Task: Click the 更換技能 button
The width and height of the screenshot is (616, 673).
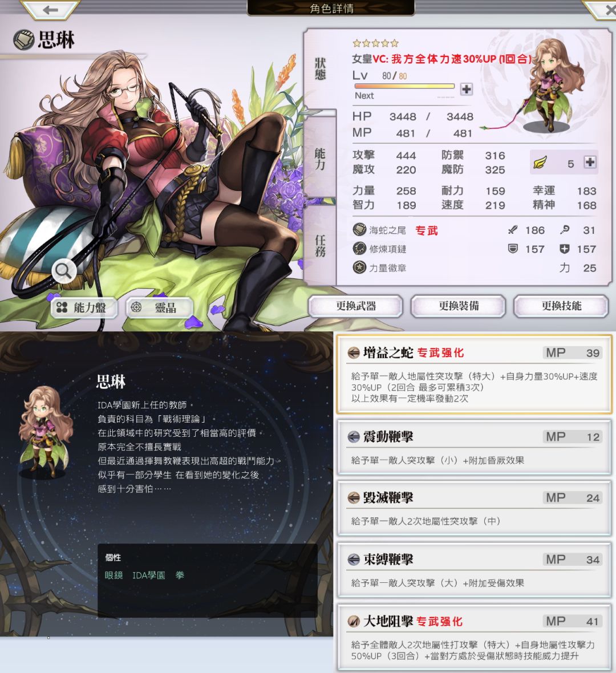Action: pyautogui.click(x=561, y=306)
